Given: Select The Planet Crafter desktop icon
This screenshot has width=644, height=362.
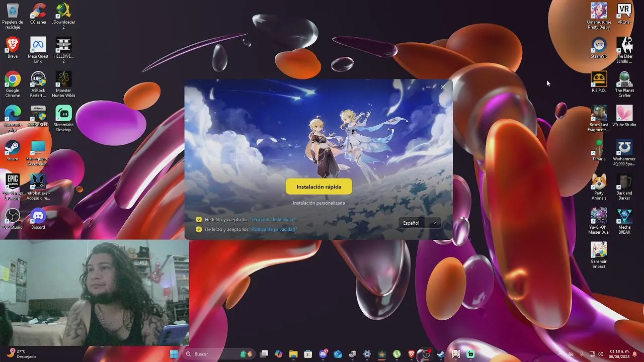Looking at the screenshot, I should (x=624, y=84).
